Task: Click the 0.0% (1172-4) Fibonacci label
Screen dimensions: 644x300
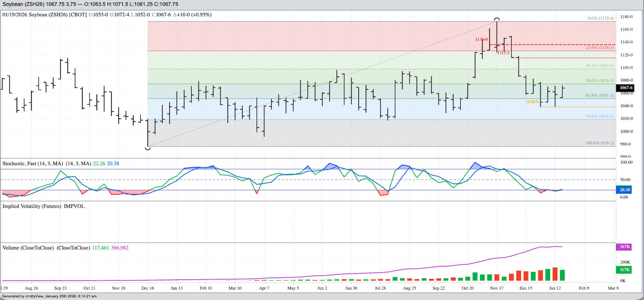Action: tap(601, 18)
